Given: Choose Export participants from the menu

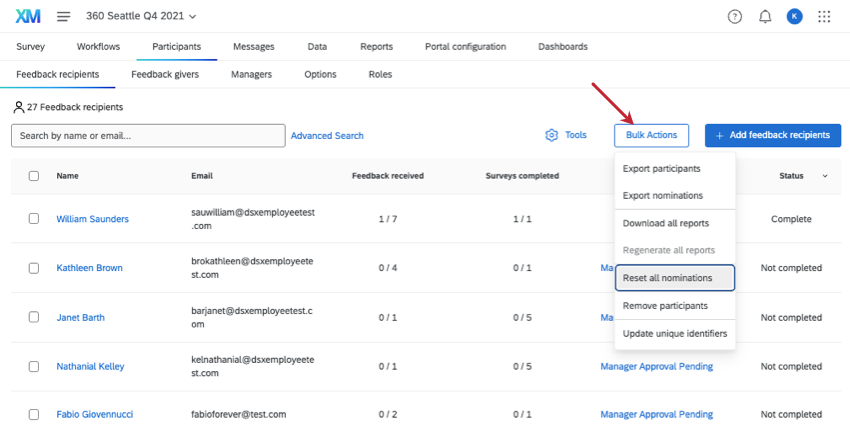Looking at the screenshot, I should [675, 169].
